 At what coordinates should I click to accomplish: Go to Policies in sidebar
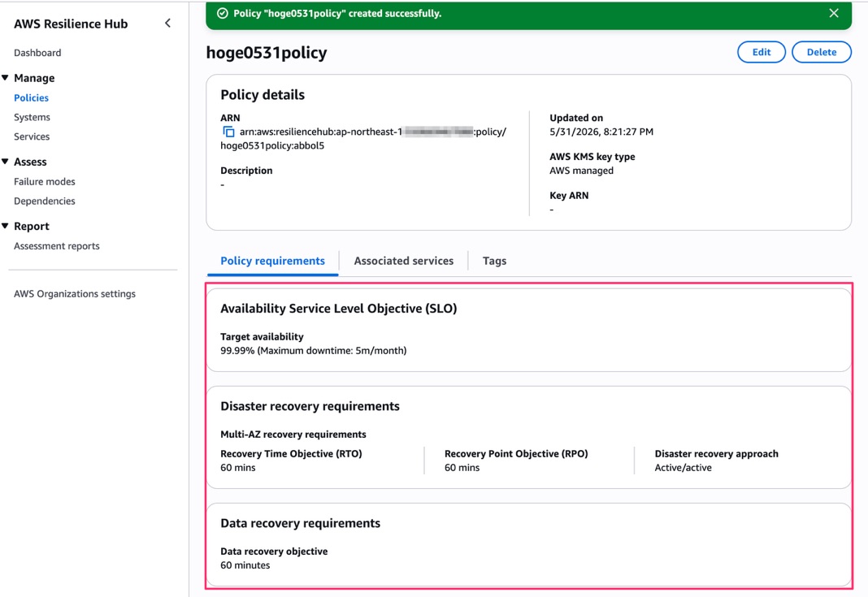click(31, 97)
